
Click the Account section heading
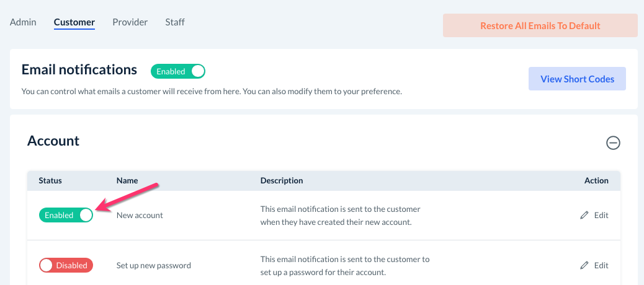[53, 141]
